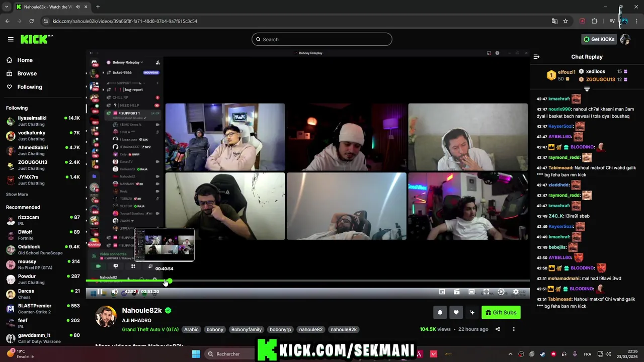
Task: Follow channel with heart button
Action: [x=456, y=313]
